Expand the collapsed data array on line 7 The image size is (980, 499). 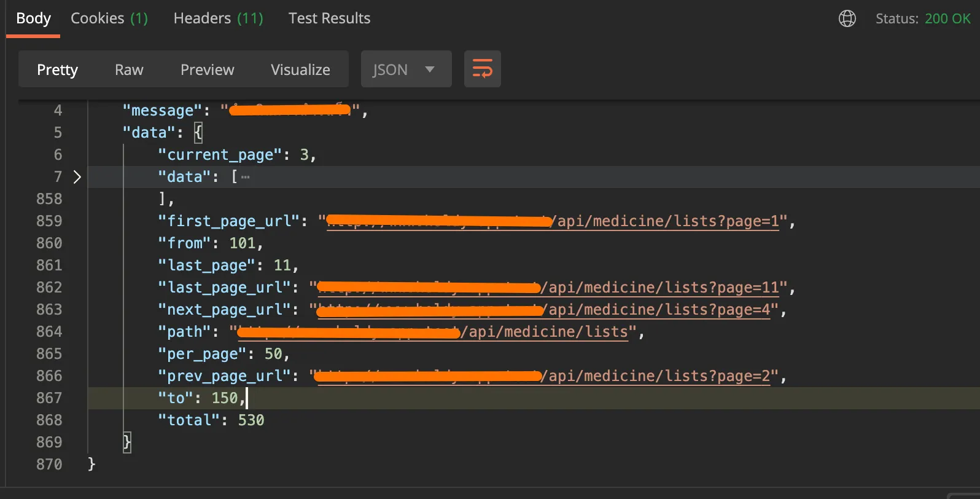pos(77,177)
